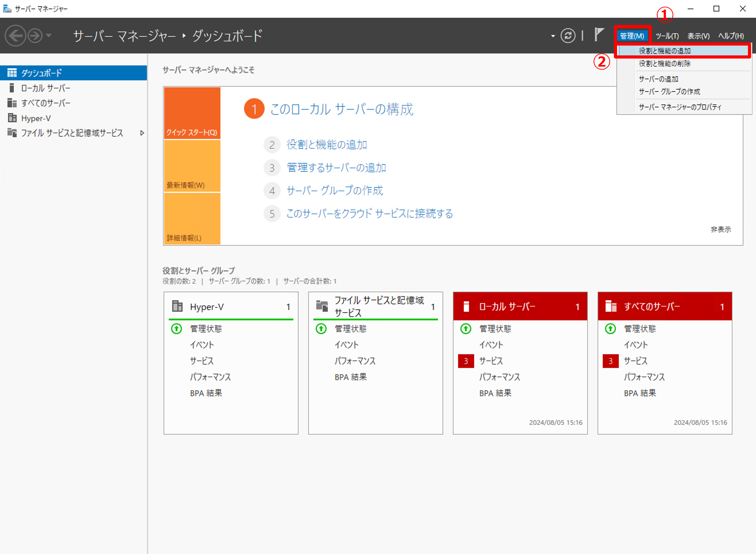Click the forward navigation arrow
Screen dimensions: 756x554
click(35, 36)
